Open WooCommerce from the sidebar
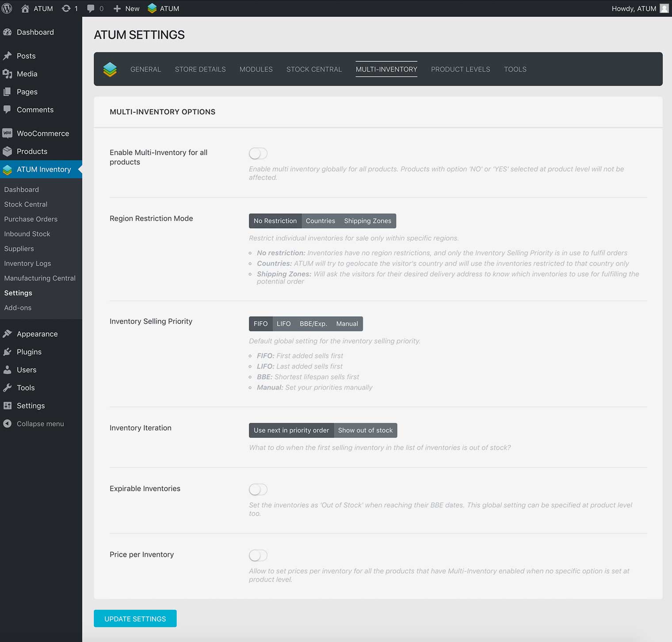The image size is (672, 642). (42, 133)
